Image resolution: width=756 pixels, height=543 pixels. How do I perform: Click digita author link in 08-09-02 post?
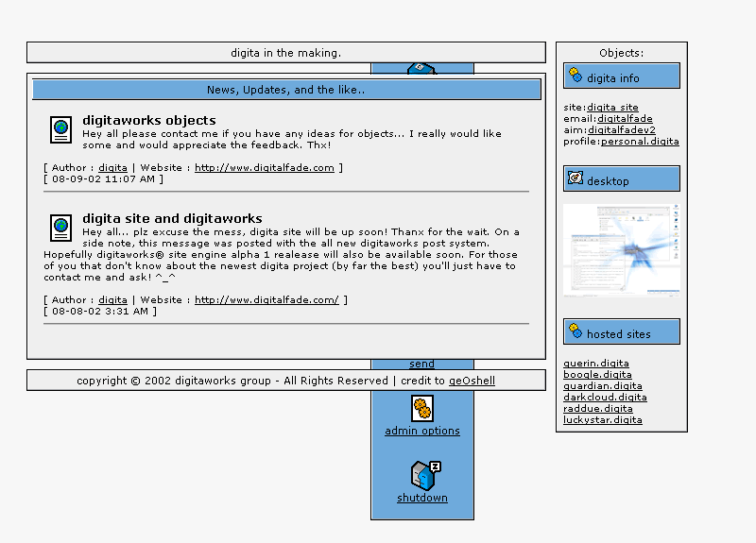tap(112, 168)
